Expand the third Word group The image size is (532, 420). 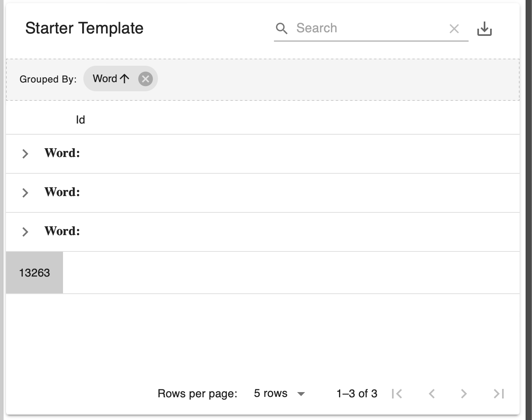(25, 232)
